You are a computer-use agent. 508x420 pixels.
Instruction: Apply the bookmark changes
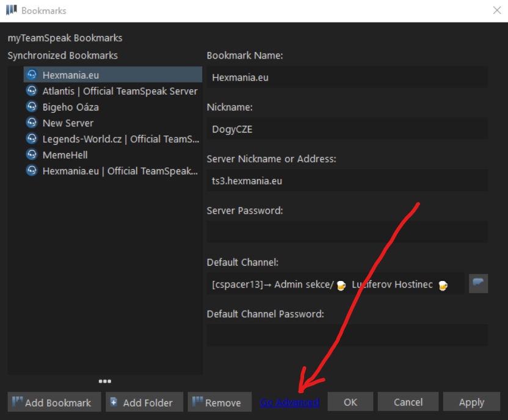tap(471, 402)
